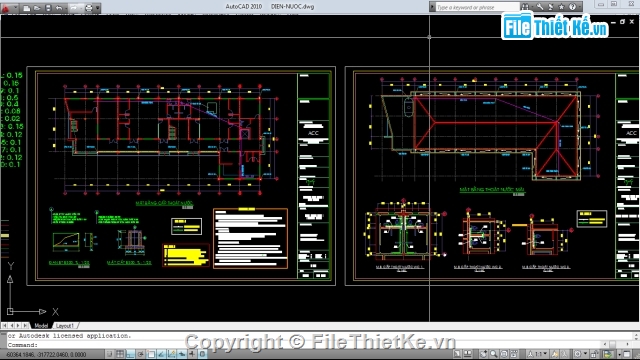Click the search keyword input field

pyautogui.click(x=477, y=7)
